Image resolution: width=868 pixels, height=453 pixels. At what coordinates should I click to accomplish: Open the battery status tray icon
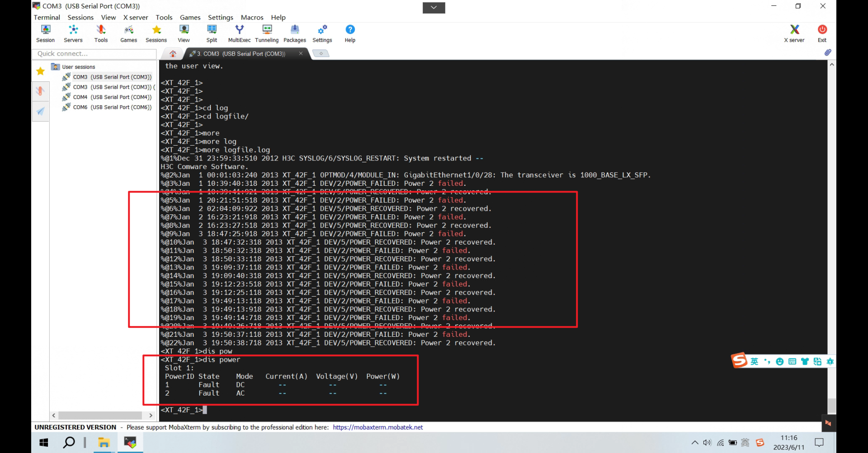pos(733,443)
